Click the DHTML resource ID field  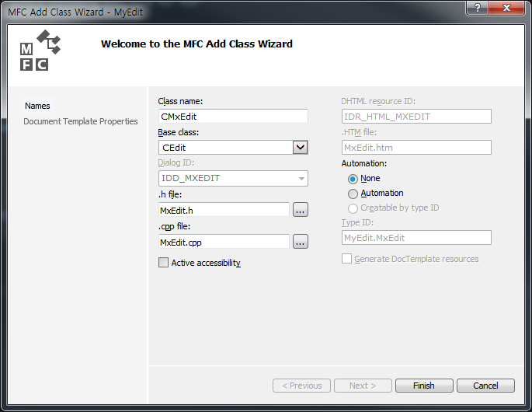coord(416,117)
